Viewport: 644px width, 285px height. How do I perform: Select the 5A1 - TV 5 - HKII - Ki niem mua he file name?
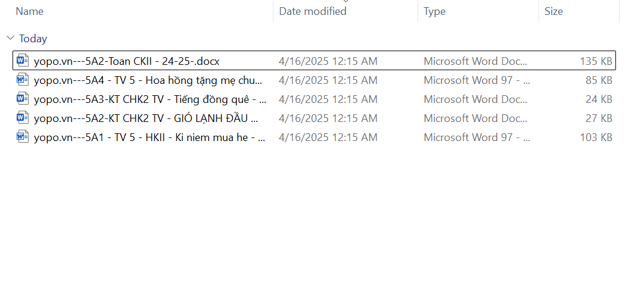[x=150, y=137]
